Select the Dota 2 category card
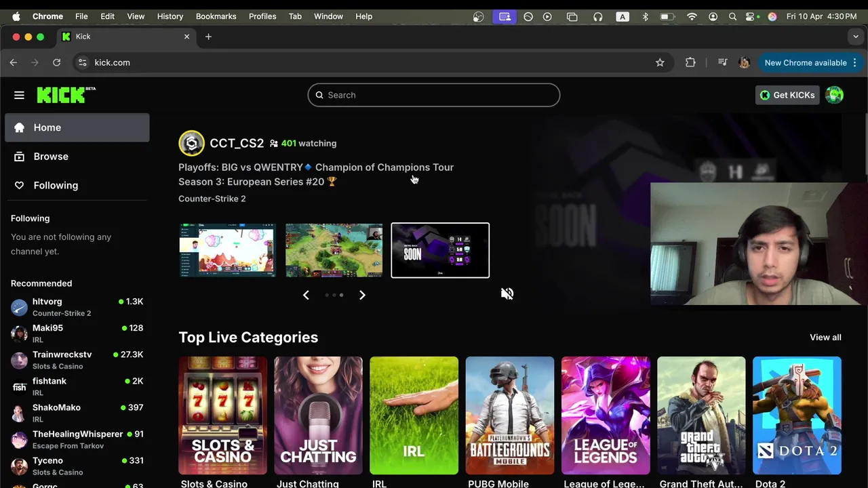868x488 pixels. (797, 415)
